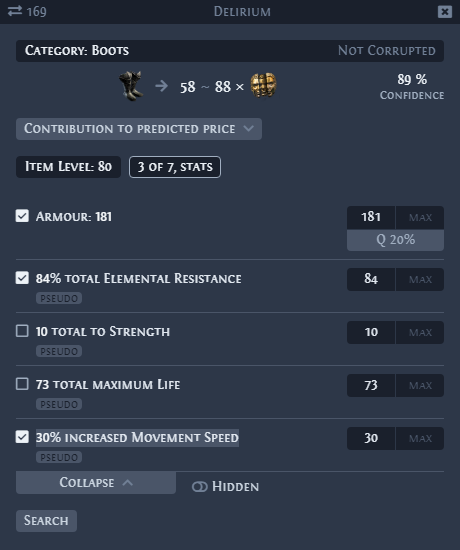Click the Search button
This screenshot has height=550, width=460.
click(x=46, y=521)
